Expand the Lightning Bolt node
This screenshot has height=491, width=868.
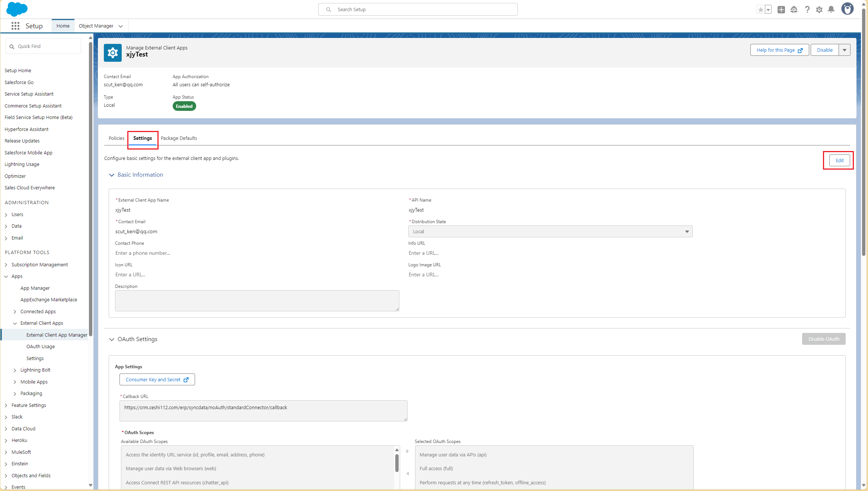click(x=15, y=370)
